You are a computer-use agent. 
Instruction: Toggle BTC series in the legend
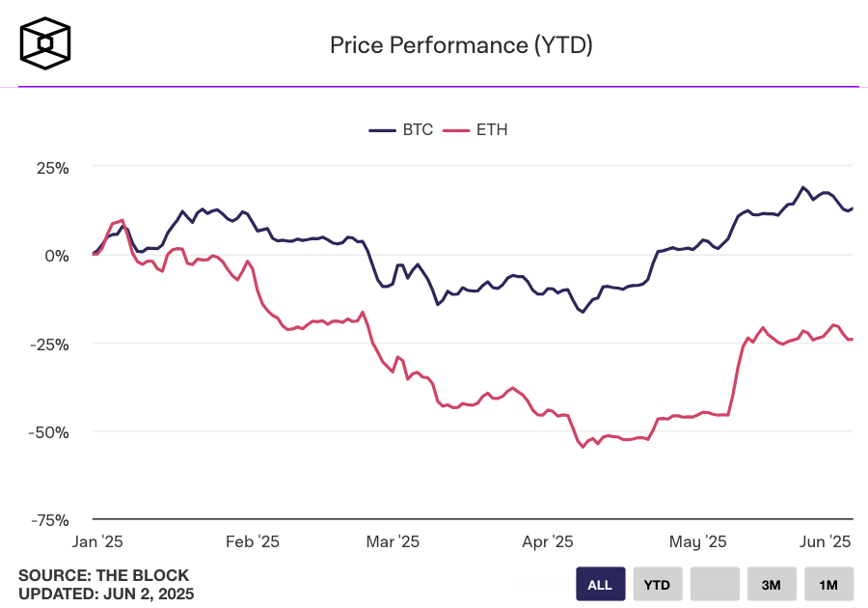417,129
